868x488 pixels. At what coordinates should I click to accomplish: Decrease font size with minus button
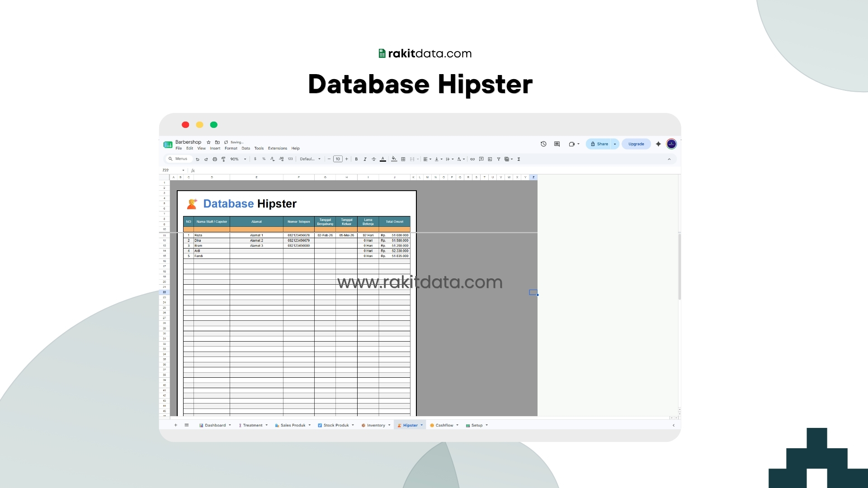[x=329, y=159]
